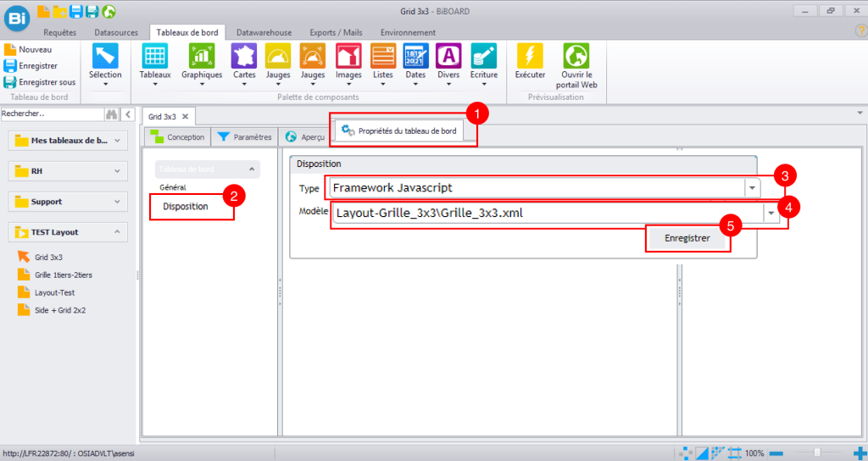Image resolution: width=868 pixels, height=461 pixels.
Task: Open the Type combo box dropdown arrow
Action: [753, 188]
